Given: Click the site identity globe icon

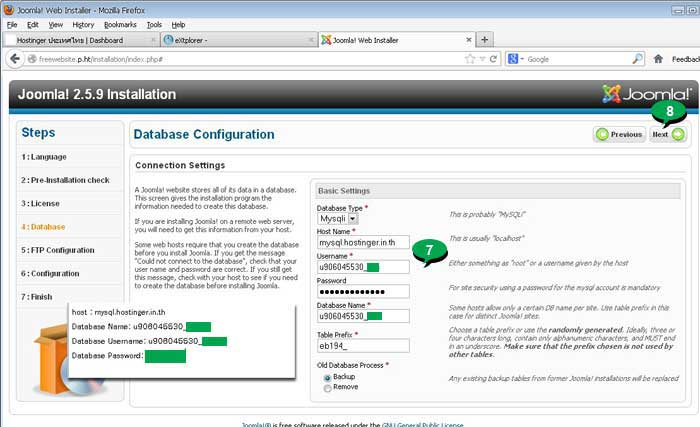Looking at the screenshot, I should [32, 59].
